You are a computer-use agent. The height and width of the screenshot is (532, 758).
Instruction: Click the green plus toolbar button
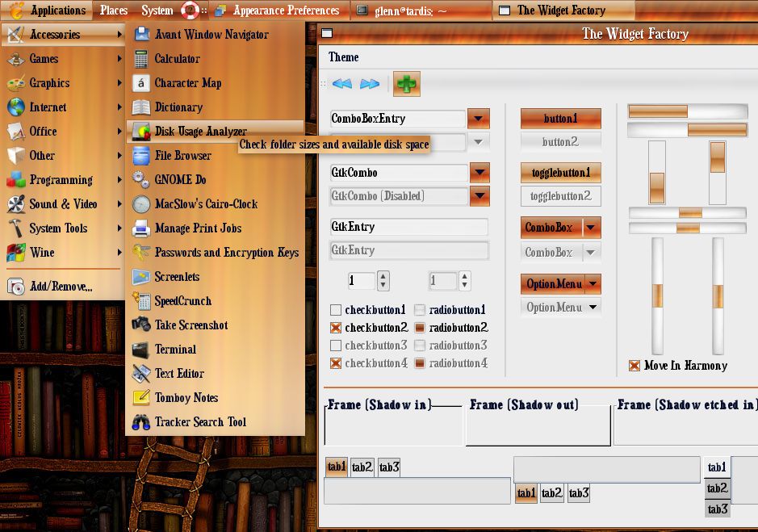click(407, 84)
